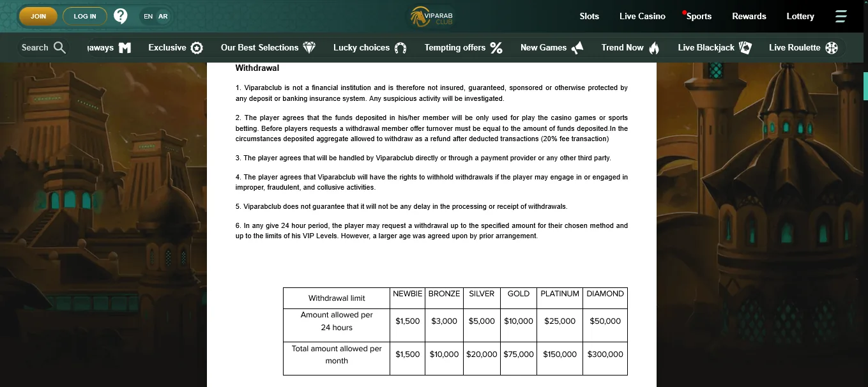The width and height of the screenshot is (868, 387).
Task: Select the Tempting offers category
Action: tap(463, 48)
